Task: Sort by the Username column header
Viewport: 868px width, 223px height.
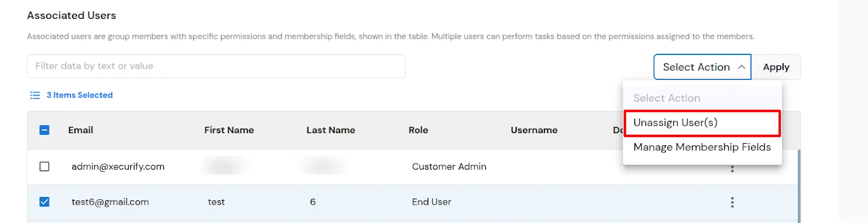Action: pyautogui.click(x=534, y=130)
